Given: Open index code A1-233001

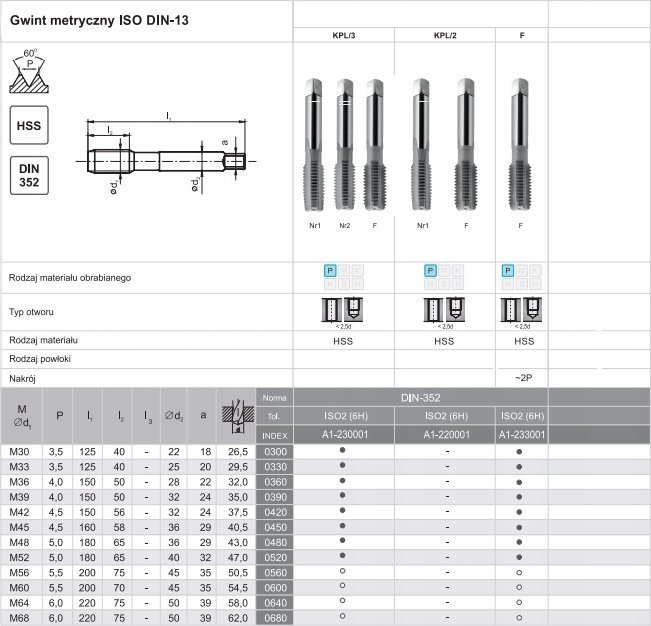Looking at the screenshot, I should point(522,435).
